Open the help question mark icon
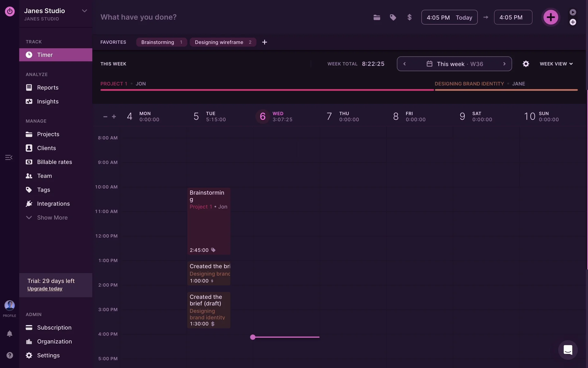 pos(9,355)
